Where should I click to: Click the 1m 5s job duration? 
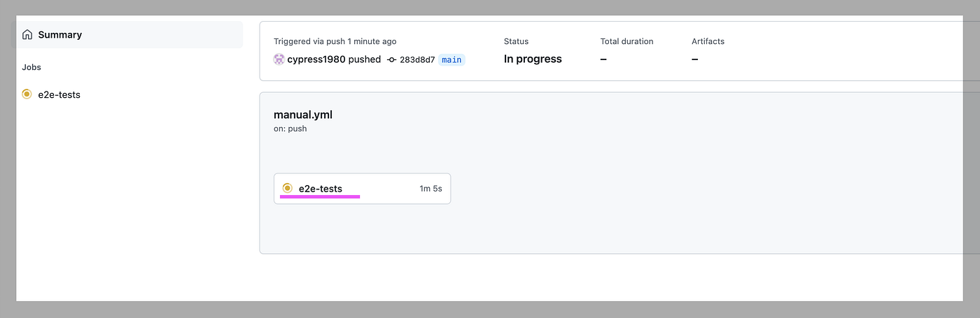tap(430, 189)
